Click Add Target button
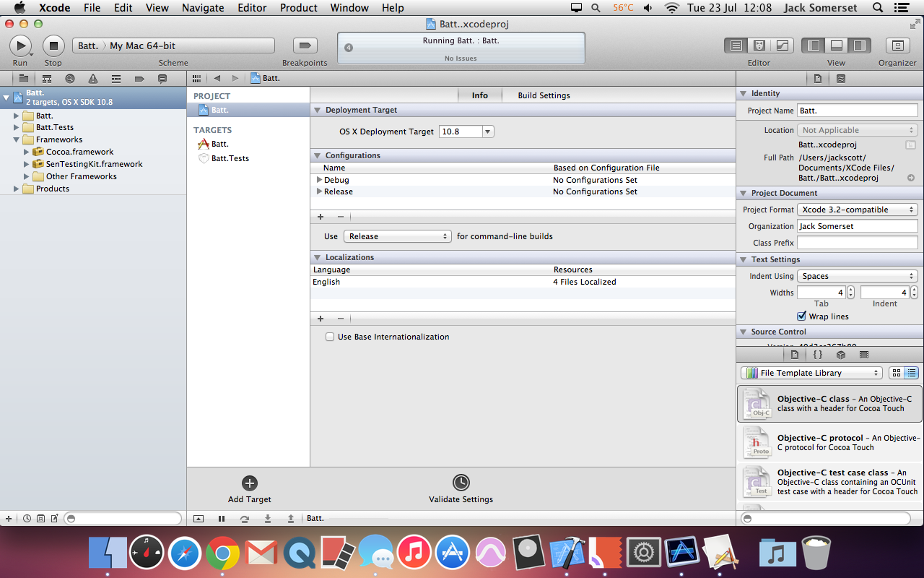This screenshot has height=578, width=924. [x=250, y=489]
